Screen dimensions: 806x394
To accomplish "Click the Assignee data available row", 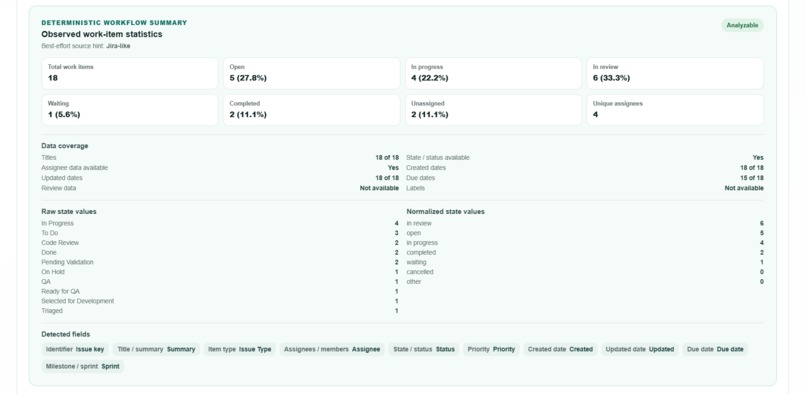I will pos(220,168).
